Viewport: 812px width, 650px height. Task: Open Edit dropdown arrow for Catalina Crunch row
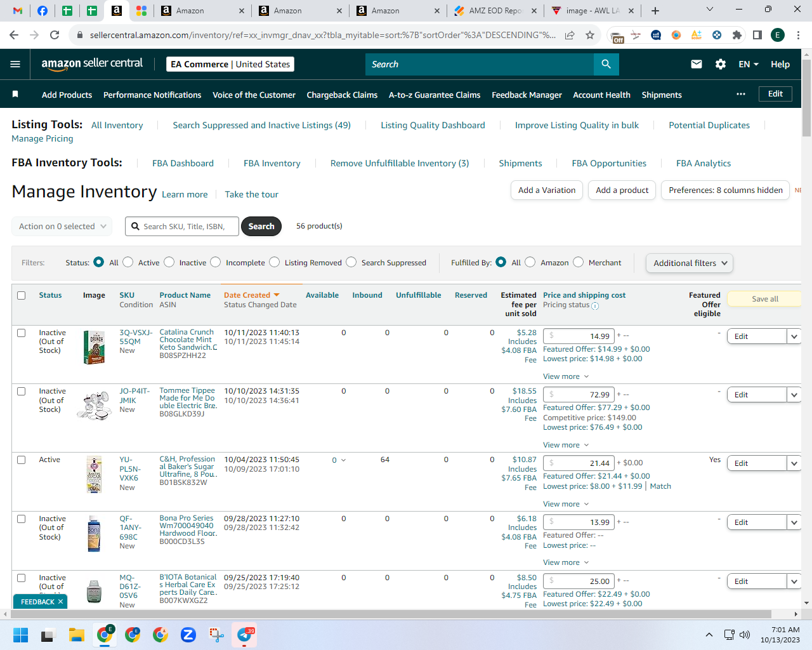[x=794, y=336]
